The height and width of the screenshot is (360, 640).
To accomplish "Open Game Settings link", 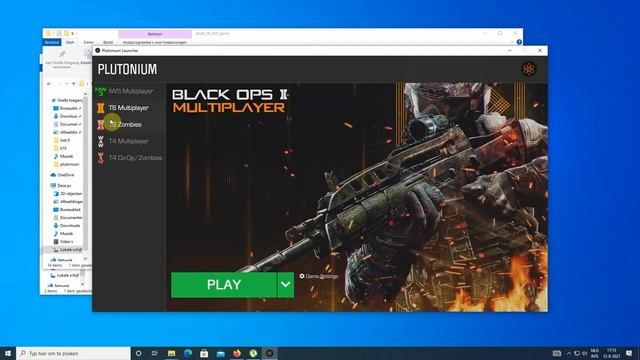I will [x=319, y=276].
